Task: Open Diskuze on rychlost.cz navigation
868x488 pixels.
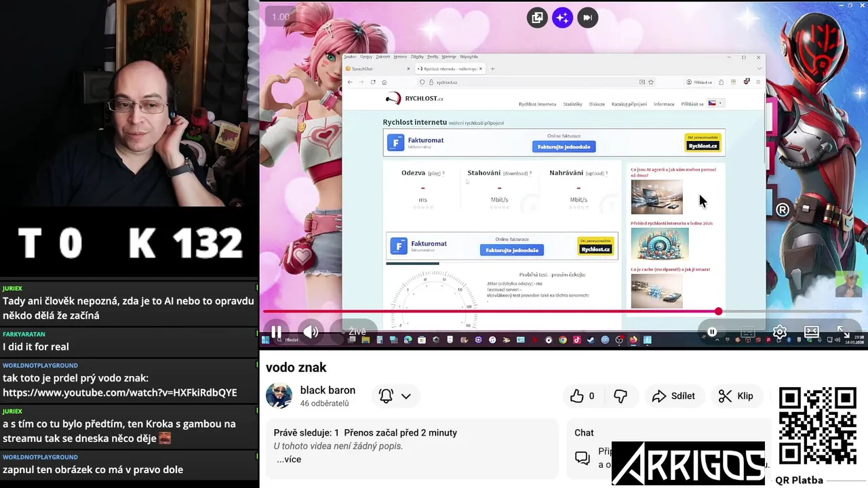Action: [x=597, y=104]
